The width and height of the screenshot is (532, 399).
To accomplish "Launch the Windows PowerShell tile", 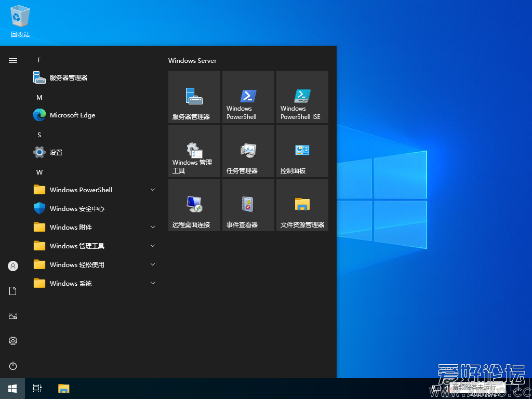I will tap(248, 97).
